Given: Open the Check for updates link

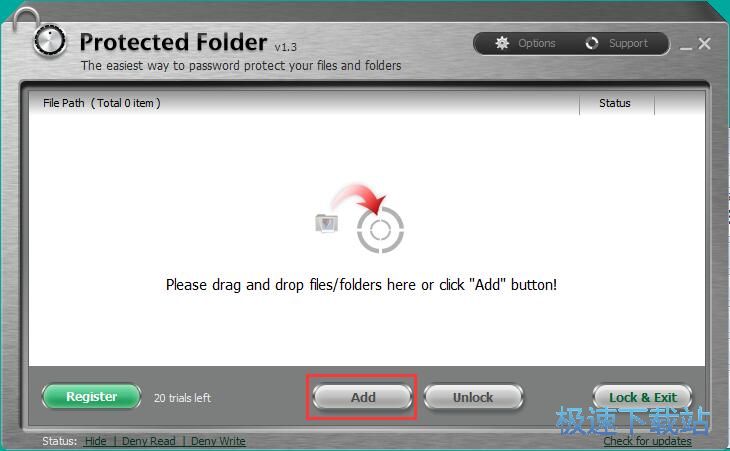Looking at the screenshot, I should click(647, 441).
